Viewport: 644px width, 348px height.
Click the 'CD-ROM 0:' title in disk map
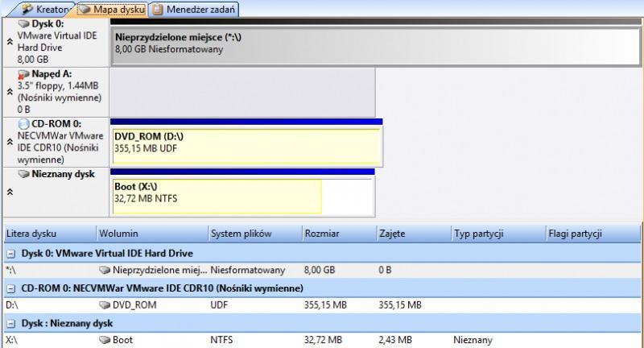(56, 124)
